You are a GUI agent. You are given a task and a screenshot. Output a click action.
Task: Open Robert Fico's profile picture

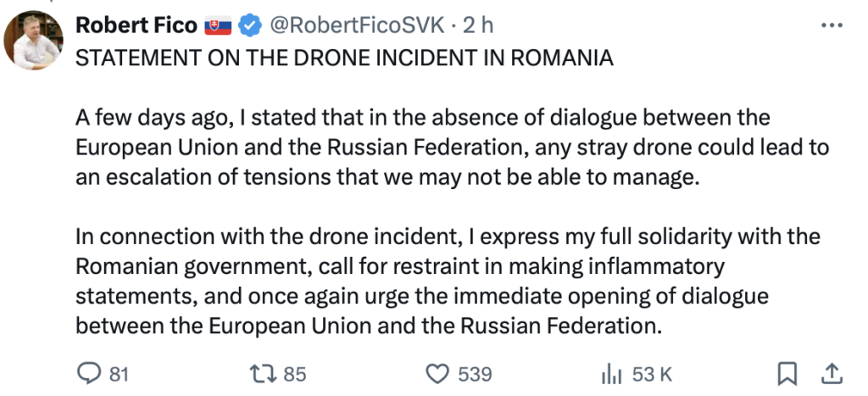click(33, 40)
